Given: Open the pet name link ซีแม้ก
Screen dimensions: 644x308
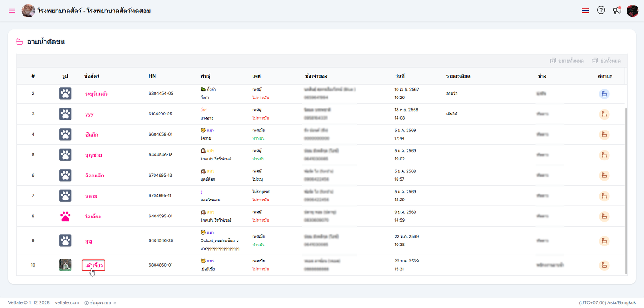Looking at the screenshot, I should coord(92,135).
